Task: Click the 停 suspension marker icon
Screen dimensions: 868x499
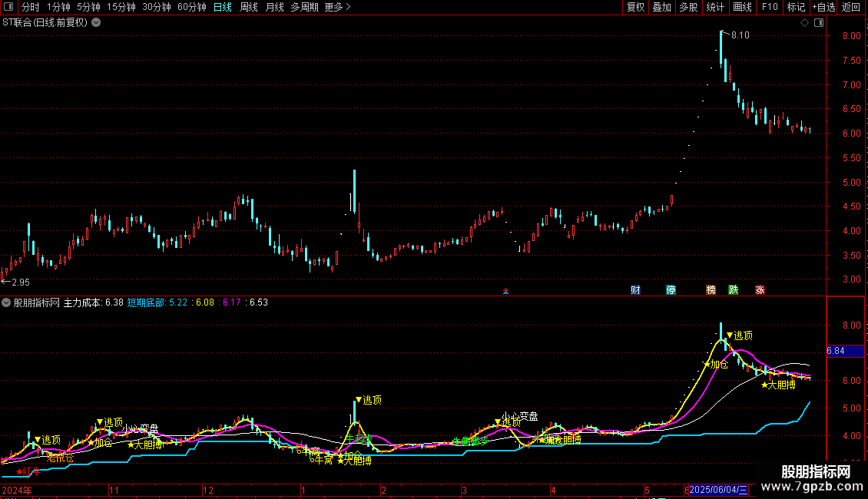Action: (x=671, y=290)
